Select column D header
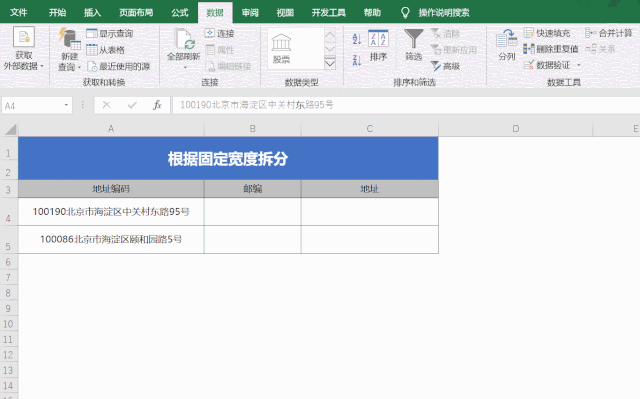The height and width of the screenshot is (399, 640). click(516, 129)
